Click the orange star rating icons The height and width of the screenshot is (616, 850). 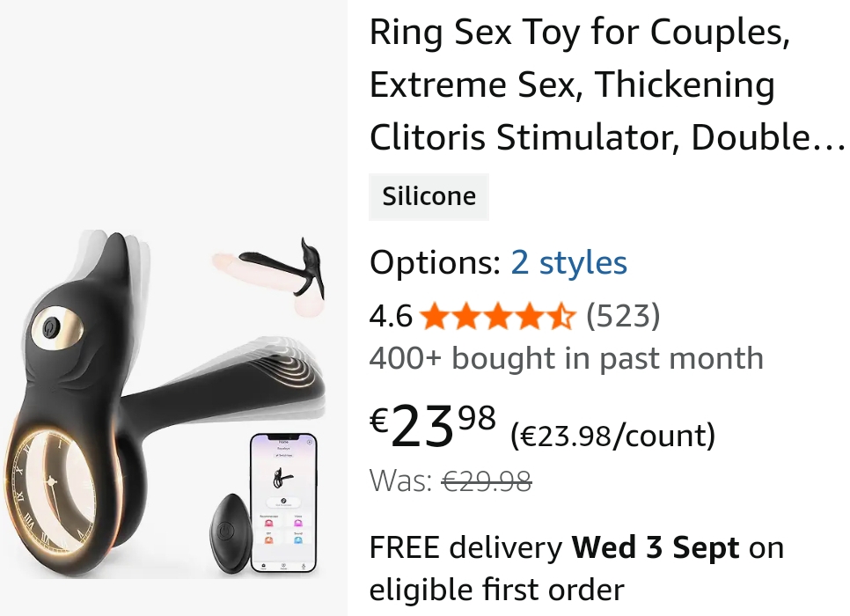click(x=497, y=317)
